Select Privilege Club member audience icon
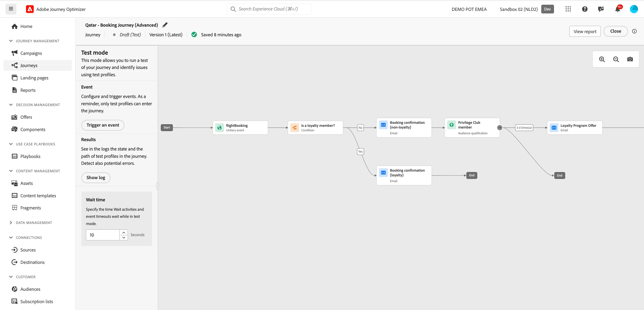Screen dimensions: 644x310 [x=451, y=125]
